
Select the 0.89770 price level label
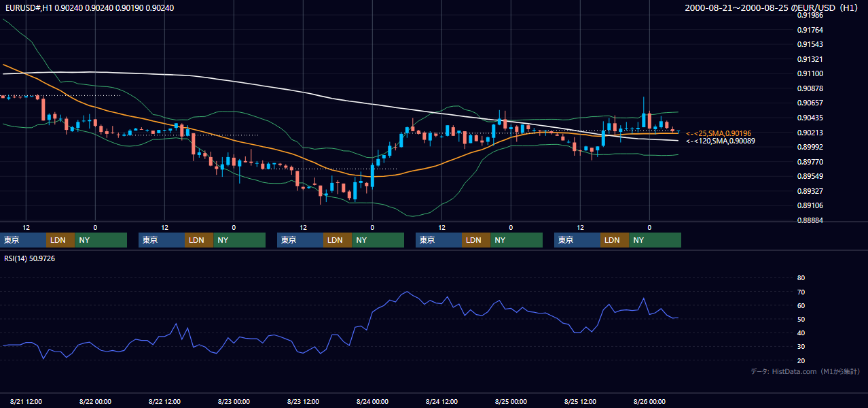click(x=810, y=162)
